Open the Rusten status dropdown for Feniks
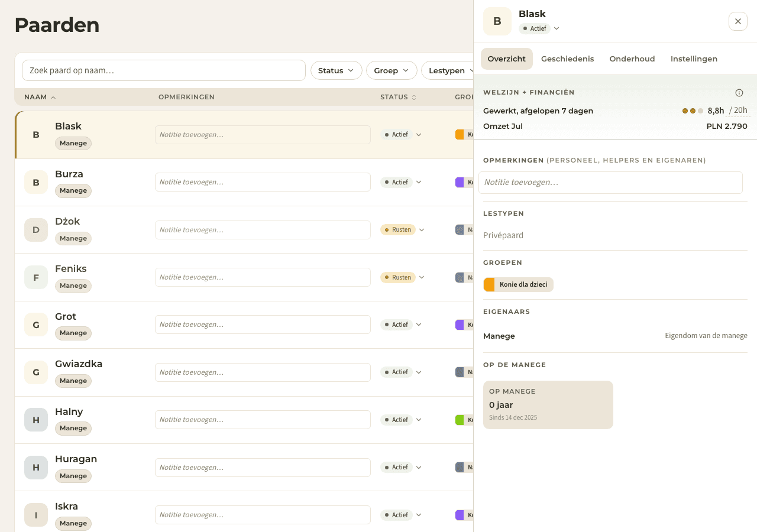Image resolution: width=757 pixels, height=532 pixels. (403, 277)
